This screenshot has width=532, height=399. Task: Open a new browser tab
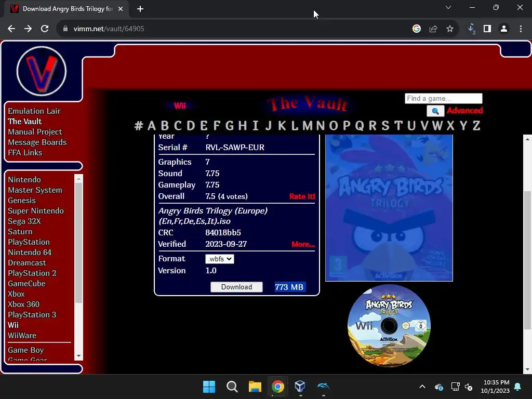140,9
